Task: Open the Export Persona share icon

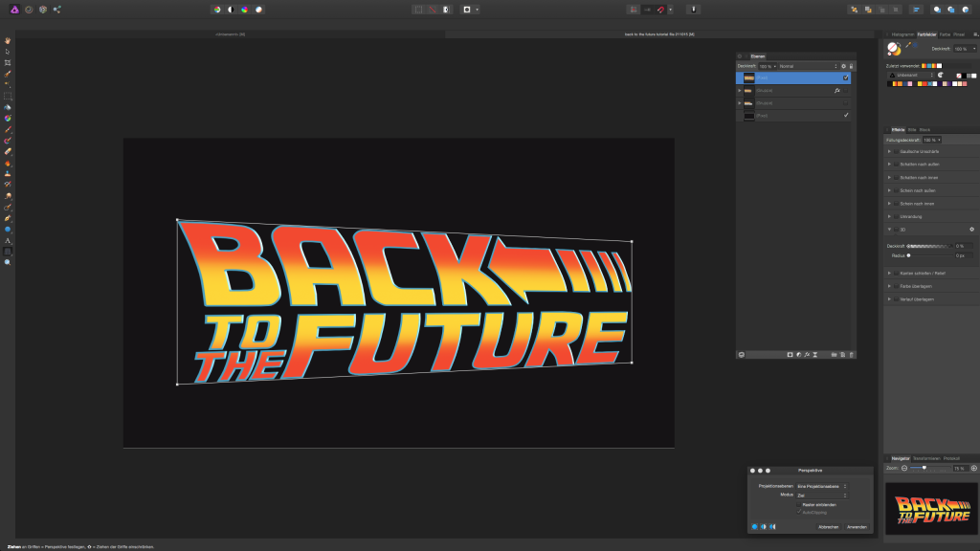Action: pos(56,10)
